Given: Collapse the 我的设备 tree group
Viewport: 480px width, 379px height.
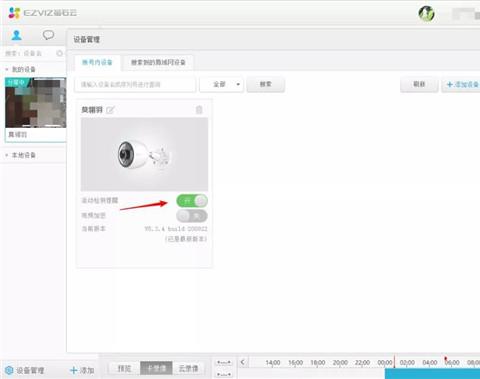Looking at the screenshot, I should coord(6,69).
